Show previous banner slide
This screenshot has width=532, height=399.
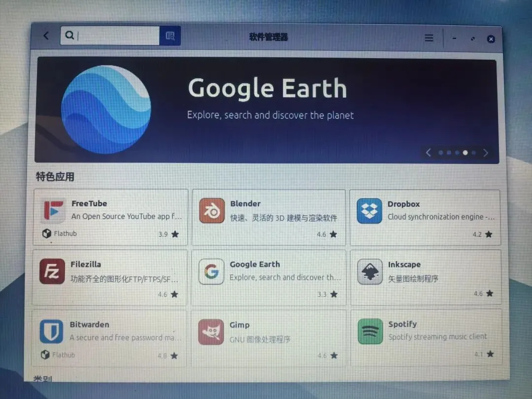click(x=429, y=153)
